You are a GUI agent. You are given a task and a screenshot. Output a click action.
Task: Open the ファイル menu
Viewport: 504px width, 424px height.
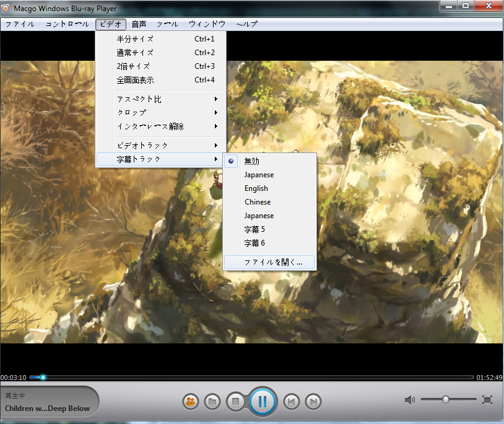[20, 24]
